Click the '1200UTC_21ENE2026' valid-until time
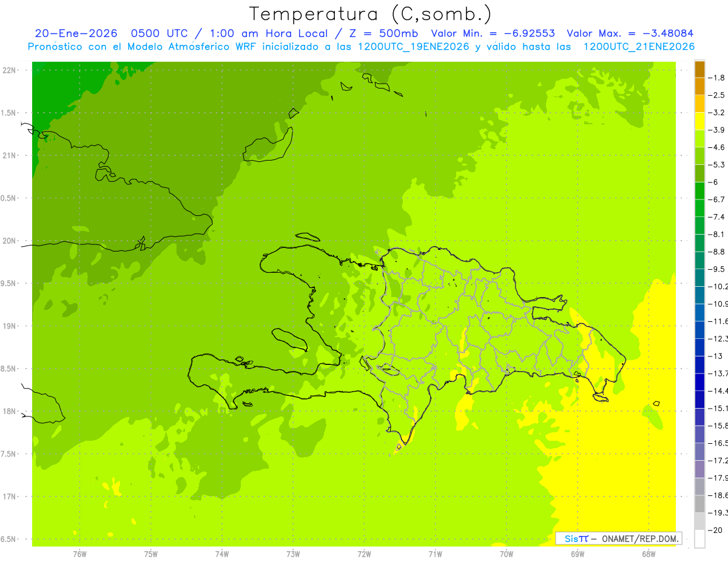 coord(638,47)
